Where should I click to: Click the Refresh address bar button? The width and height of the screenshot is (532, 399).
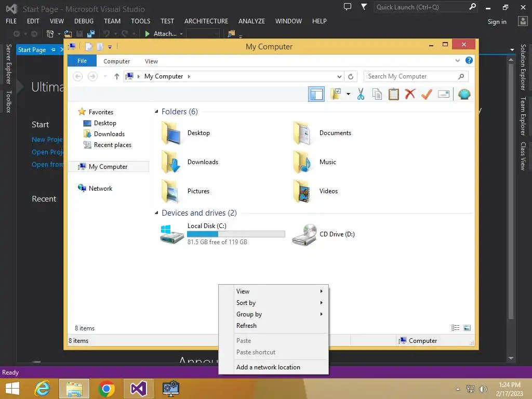click(351, 76)
